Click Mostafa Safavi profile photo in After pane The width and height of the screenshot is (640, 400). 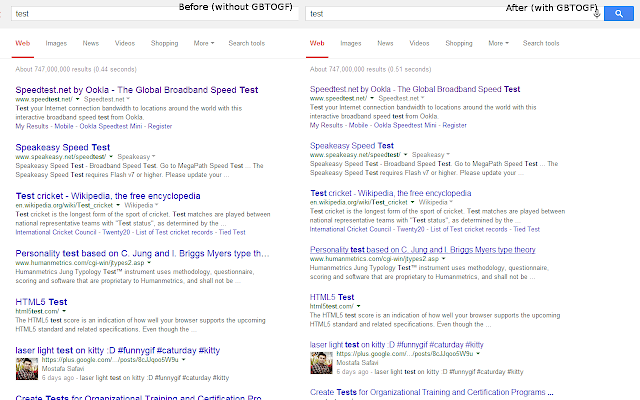point(321,363)
